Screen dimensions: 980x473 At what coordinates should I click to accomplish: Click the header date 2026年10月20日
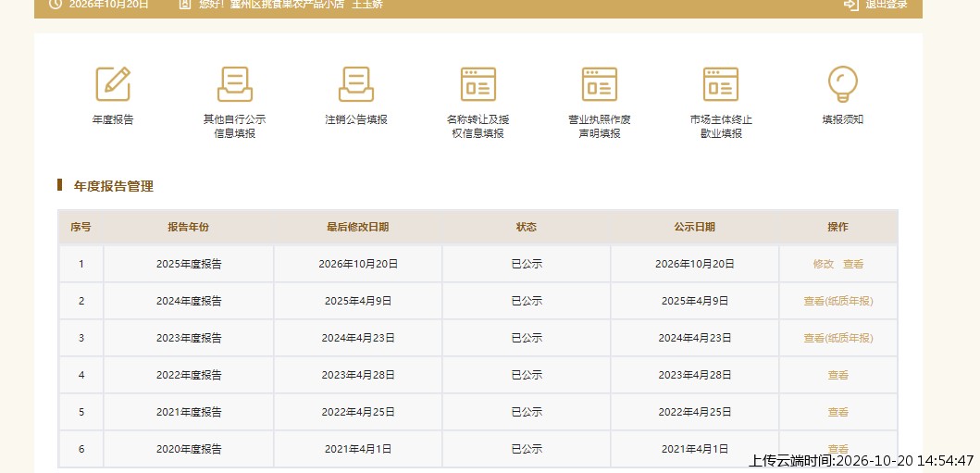(109, 5)
